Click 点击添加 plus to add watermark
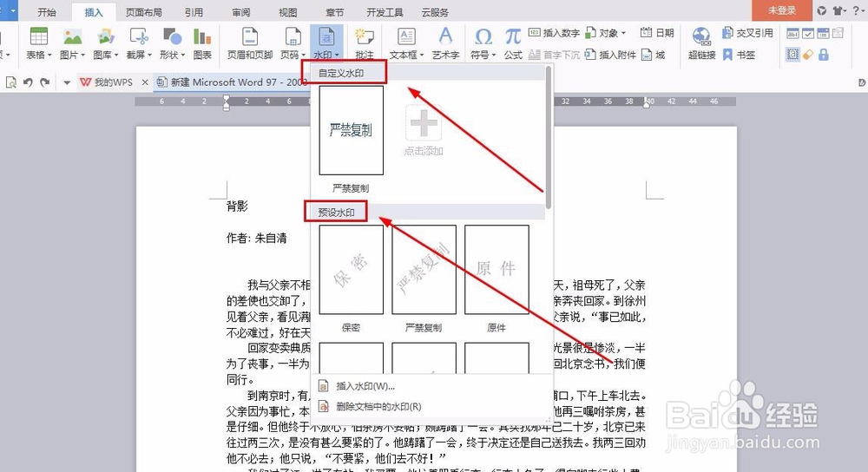868x472 pixels. (424, 123)
